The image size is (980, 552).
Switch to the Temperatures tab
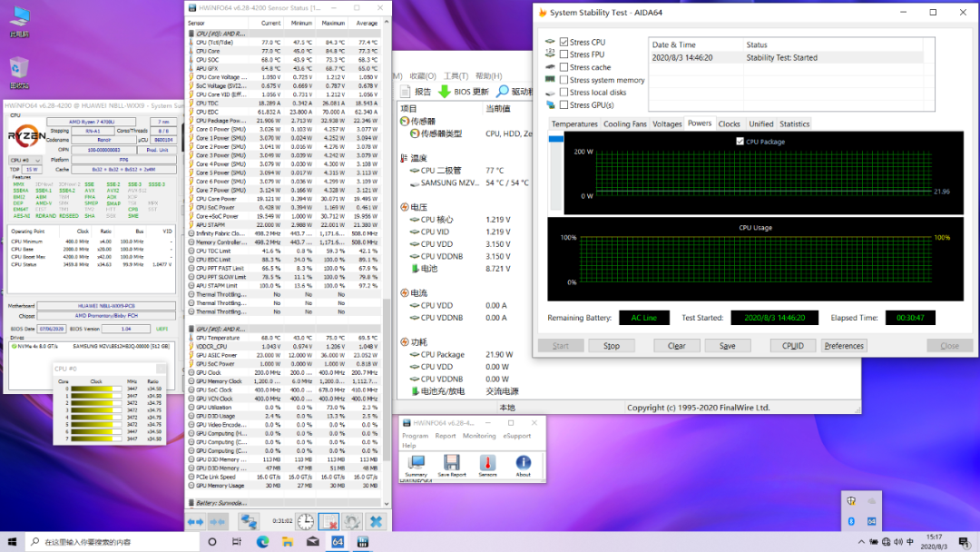coord(573,123)
